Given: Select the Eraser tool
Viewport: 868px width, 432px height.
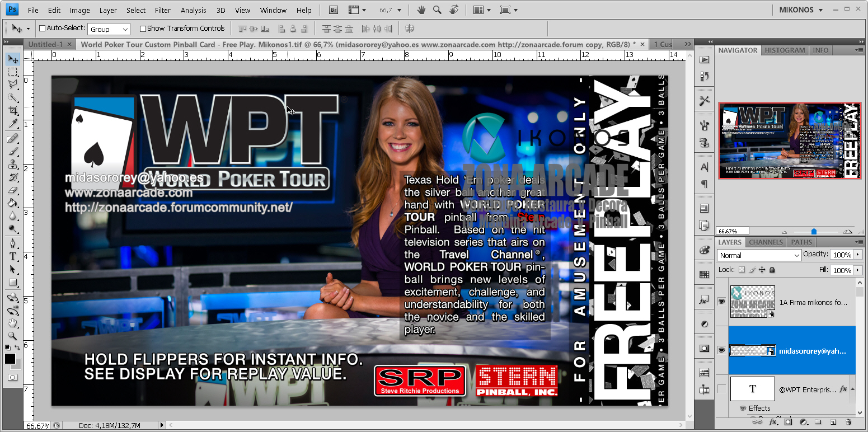Looking at the screenshot, I should coord(13,190).
